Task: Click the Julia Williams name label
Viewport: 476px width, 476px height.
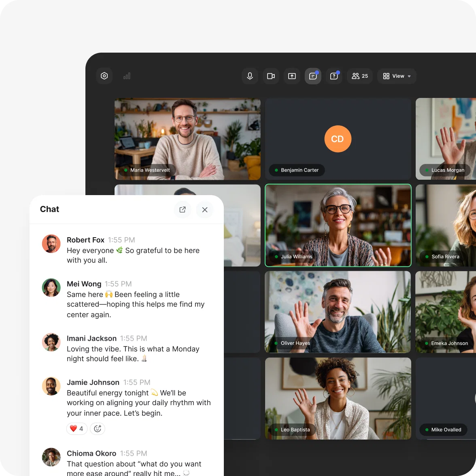Action: (293, 257)
